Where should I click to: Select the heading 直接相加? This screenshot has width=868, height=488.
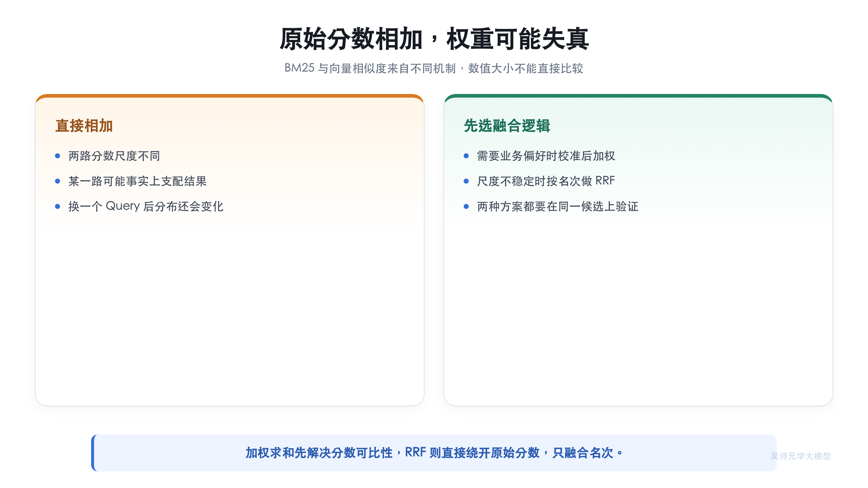pos(84,126)
